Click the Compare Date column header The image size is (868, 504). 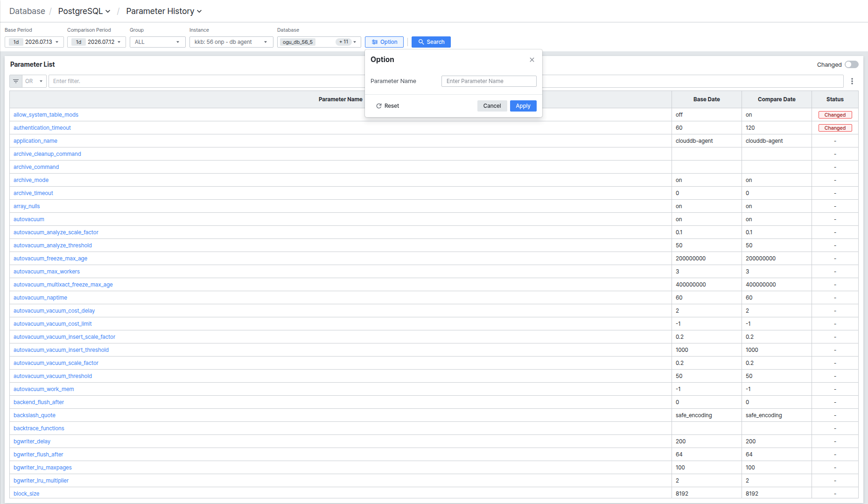(x=777, y=99)
